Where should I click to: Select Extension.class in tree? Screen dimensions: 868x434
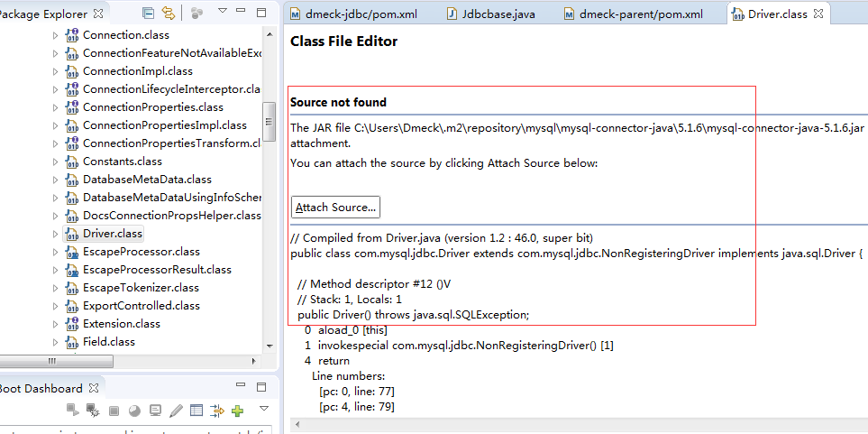[x=122, y=324]
